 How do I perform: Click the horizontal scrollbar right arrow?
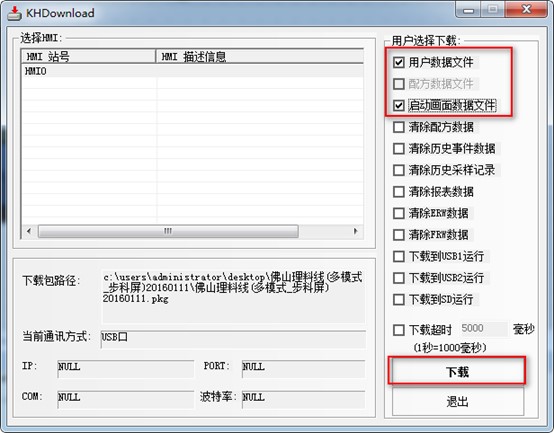pos(355,231)
